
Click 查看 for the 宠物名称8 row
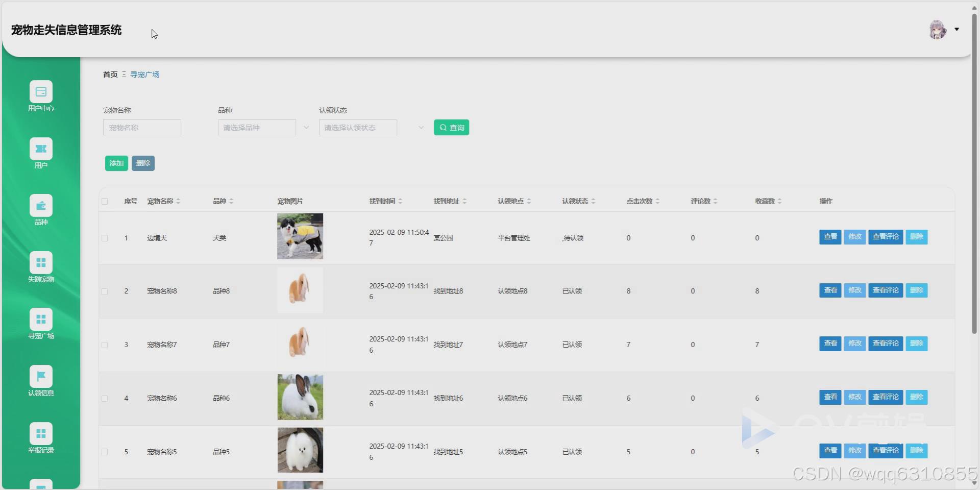click(x=830, y=290)
